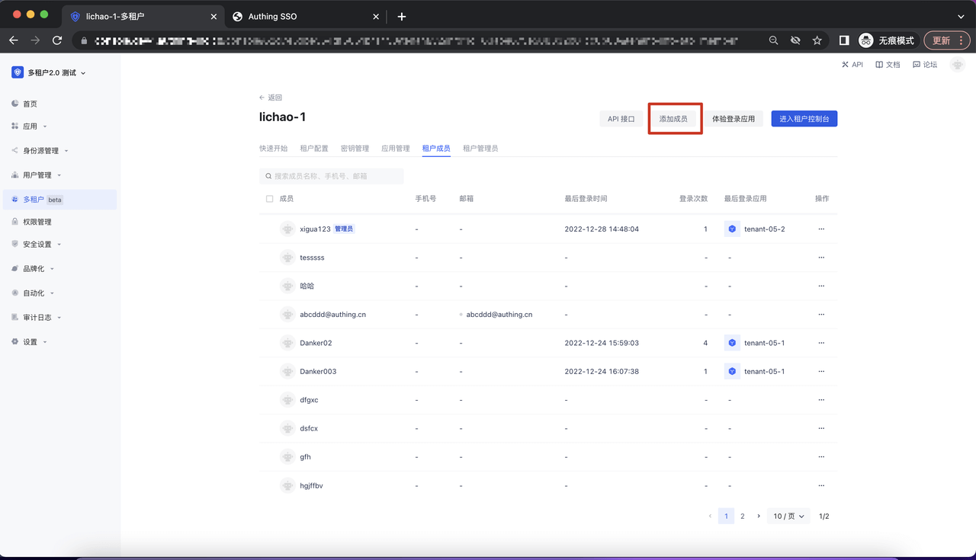Expand the 安全设置 sidebar section
Viewport: 976px width, 560px height.
pyautogui.click(x=37, y=245)
